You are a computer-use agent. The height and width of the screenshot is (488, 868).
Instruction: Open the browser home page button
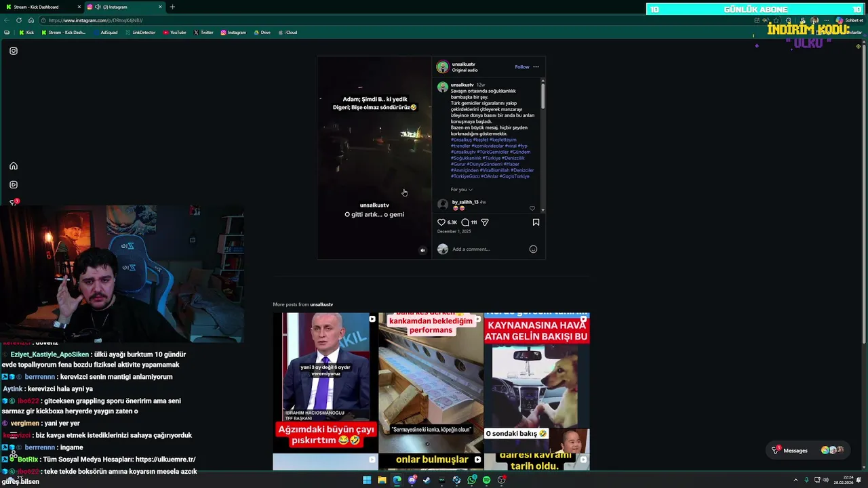click(31, 20)
